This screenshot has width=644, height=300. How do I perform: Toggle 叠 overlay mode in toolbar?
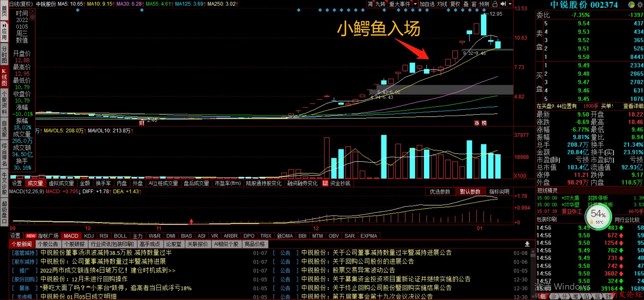466,4
